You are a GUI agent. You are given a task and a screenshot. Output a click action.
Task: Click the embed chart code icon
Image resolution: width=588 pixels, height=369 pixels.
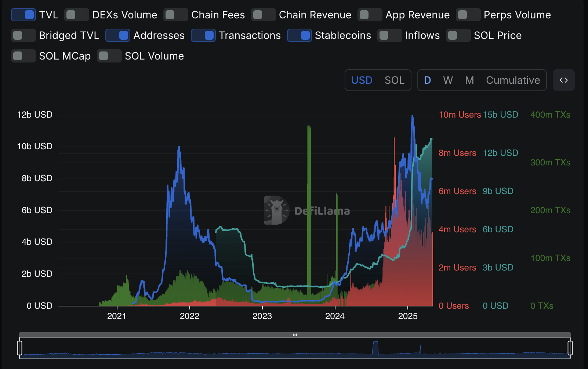(x=563, y=80)
